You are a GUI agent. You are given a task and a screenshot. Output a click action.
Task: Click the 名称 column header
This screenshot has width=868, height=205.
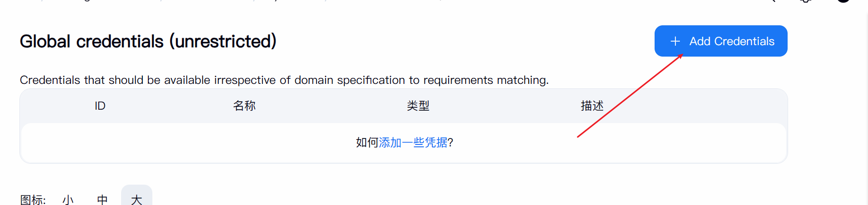pyautogui.click(x=244, y=106)
